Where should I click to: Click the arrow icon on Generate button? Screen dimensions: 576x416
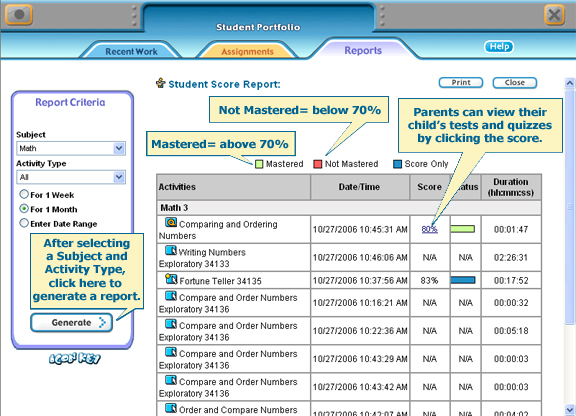102,323
